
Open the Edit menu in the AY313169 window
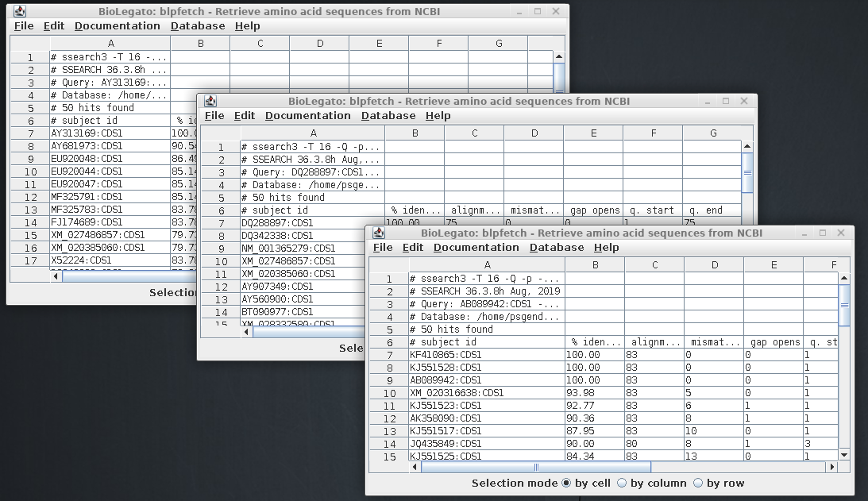coord(54,26)
